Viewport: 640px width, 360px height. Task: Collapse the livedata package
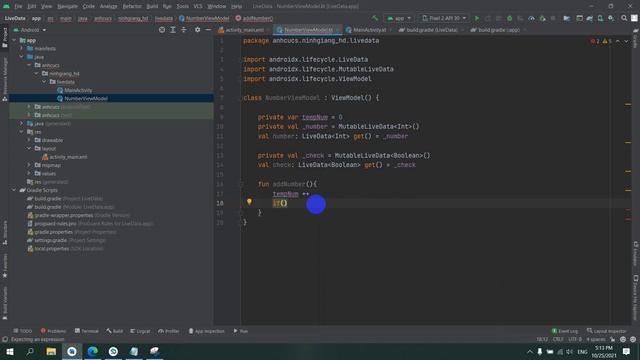click(x=44, y=82)
